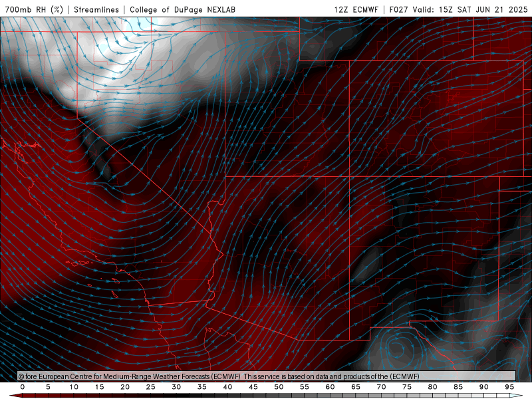Viewport: 532px width, 399px height.
Task: Click the "Streamlines" header label
Action: 96,9
